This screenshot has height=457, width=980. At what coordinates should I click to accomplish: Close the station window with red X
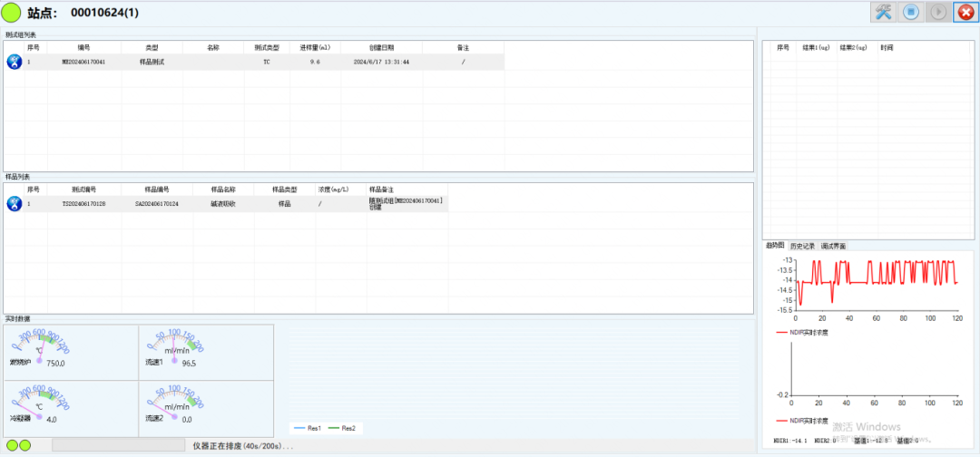[965, 13]
